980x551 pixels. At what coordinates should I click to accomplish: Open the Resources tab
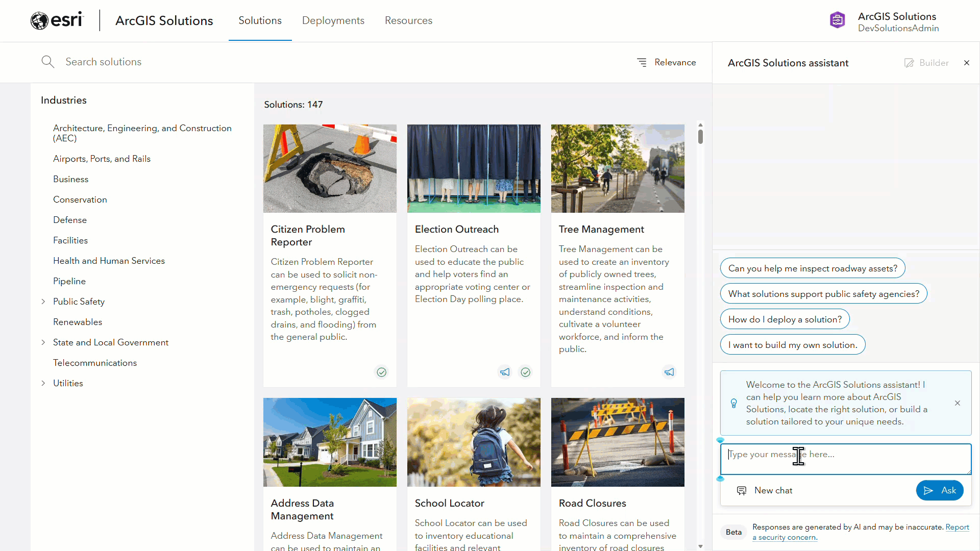coord(408,20)
